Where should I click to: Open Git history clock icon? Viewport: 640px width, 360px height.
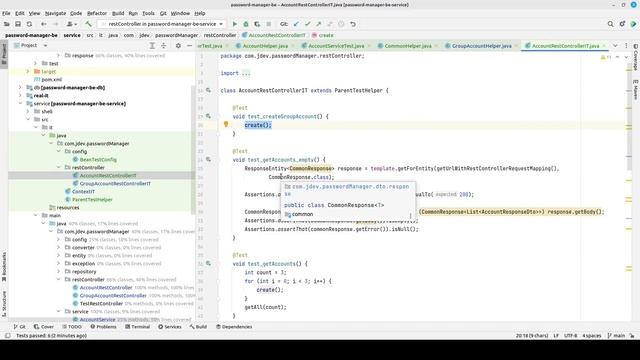coord(342,24)
